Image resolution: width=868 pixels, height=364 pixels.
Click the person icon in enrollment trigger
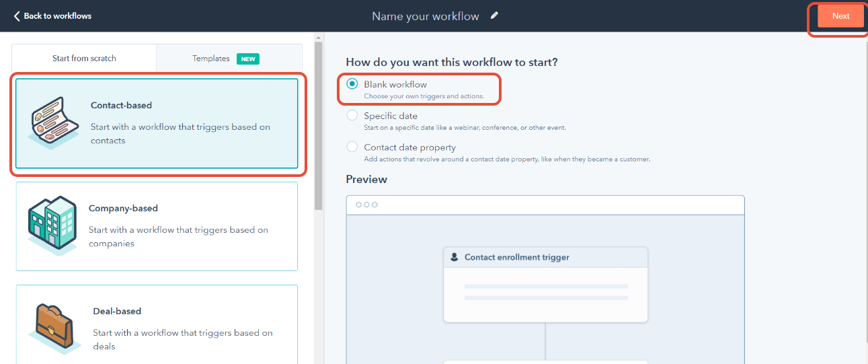tap(455, 257)
